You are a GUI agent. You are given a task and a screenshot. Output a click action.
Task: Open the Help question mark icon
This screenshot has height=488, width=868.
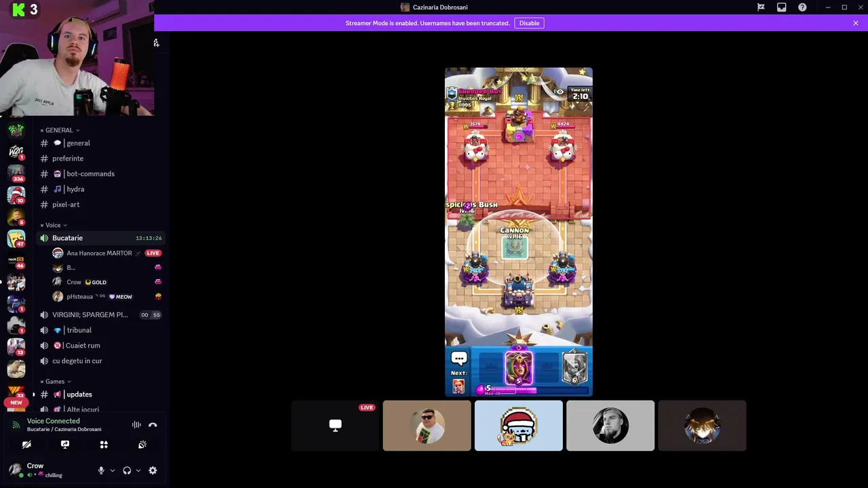802,7
